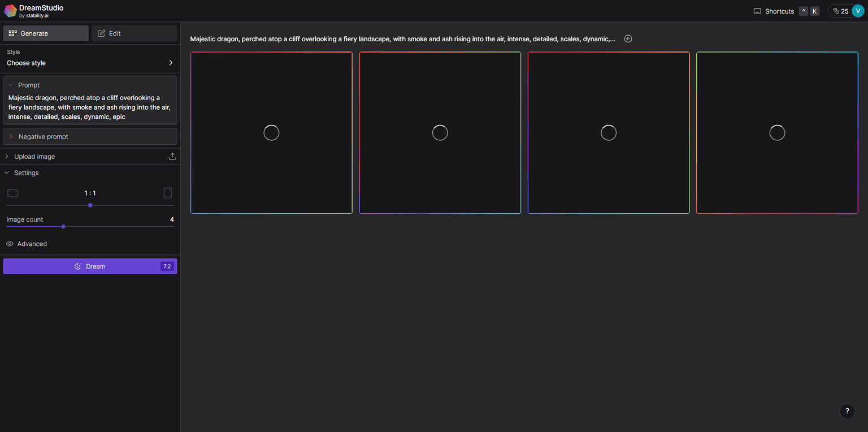Click the back arrow near the prompt text
The height and width of the screenshot is (432, 868).
tap(628, 38)
